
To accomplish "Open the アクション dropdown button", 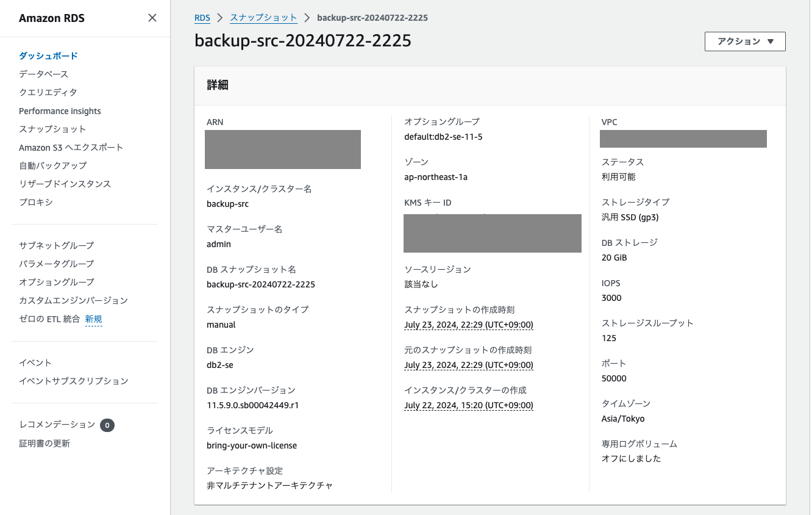I will [x=745, y=41].
